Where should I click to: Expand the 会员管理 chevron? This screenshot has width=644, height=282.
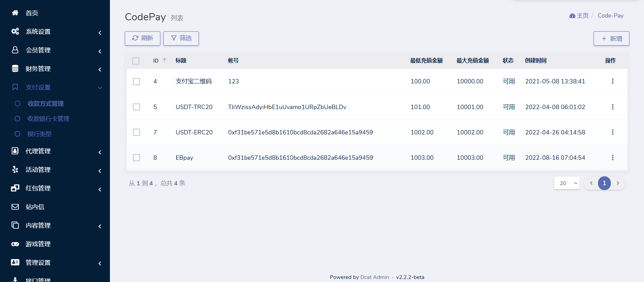click(100, 51)
